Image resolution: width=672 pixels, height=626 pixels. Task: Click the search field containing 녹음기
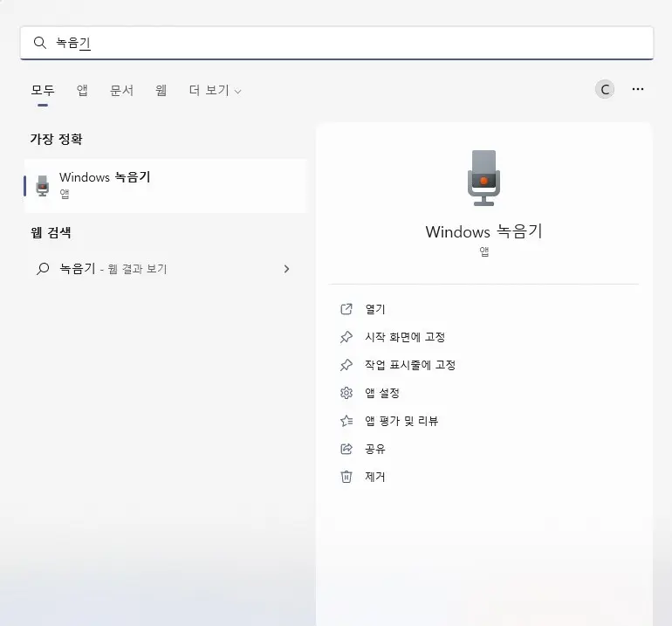(x=336, y=43)
